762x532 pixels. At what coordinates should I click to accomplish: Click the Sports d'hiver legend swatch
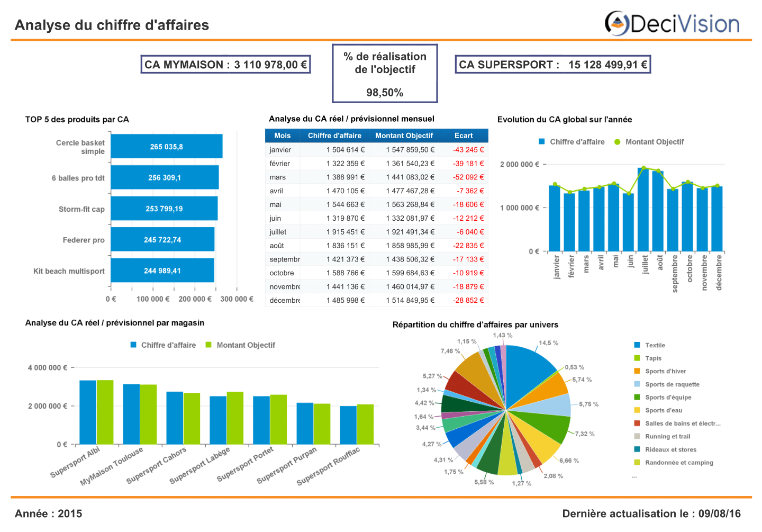637,371
